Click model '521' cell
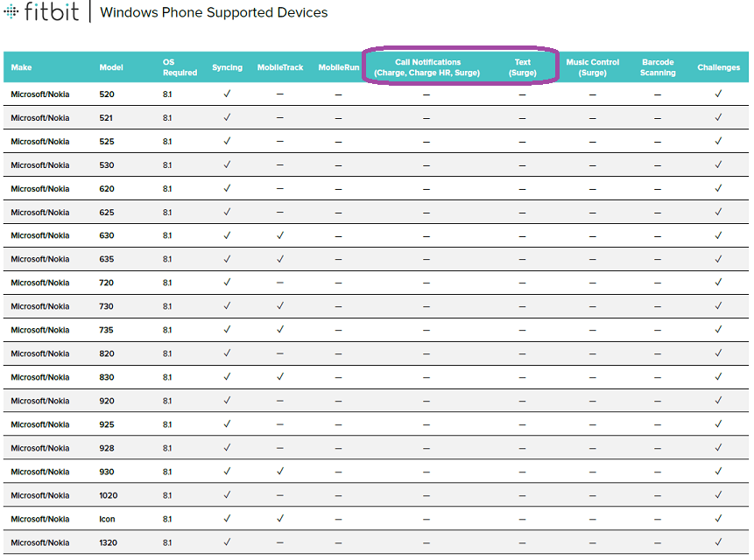The width and height of the screenshot is (754, 560). point(106,117)
